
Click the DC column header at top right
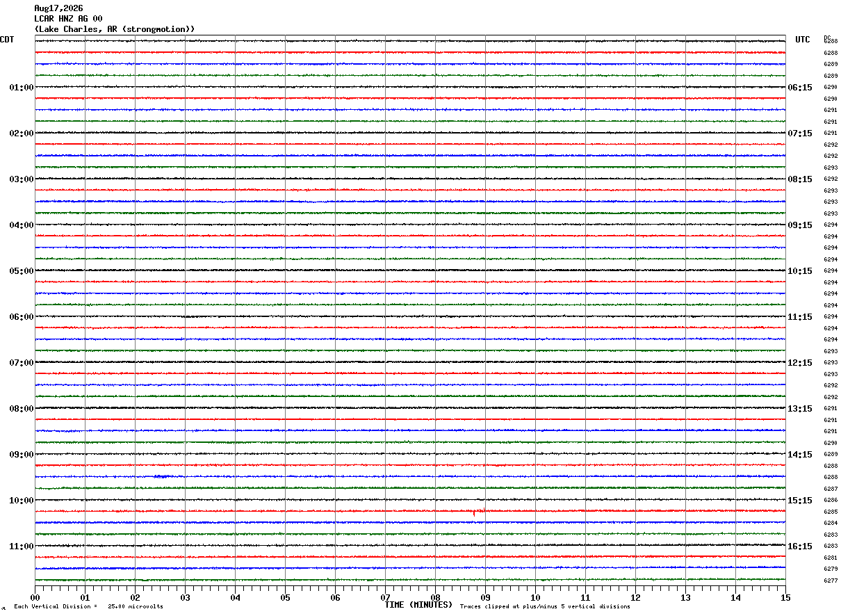click(827, 38)
